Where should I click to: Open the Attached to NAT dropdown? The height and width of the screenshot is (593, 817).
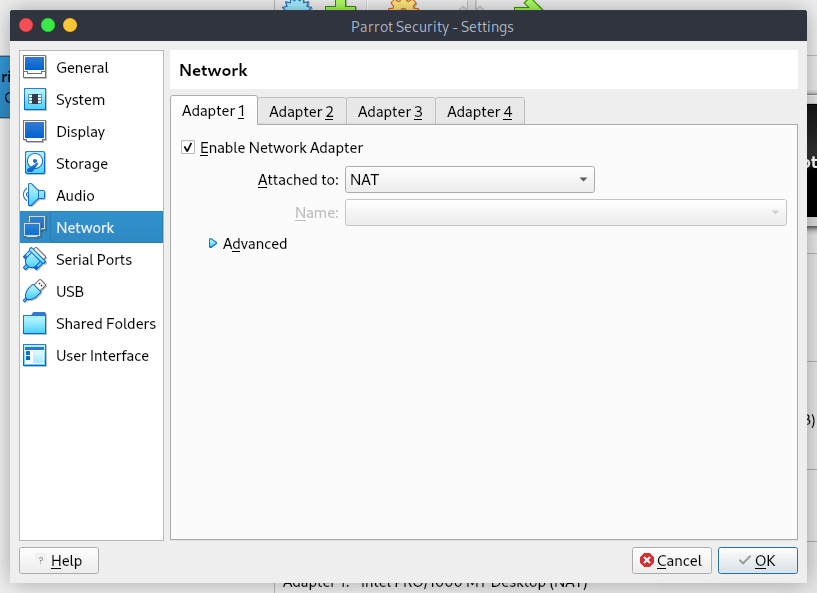point(469,180)
